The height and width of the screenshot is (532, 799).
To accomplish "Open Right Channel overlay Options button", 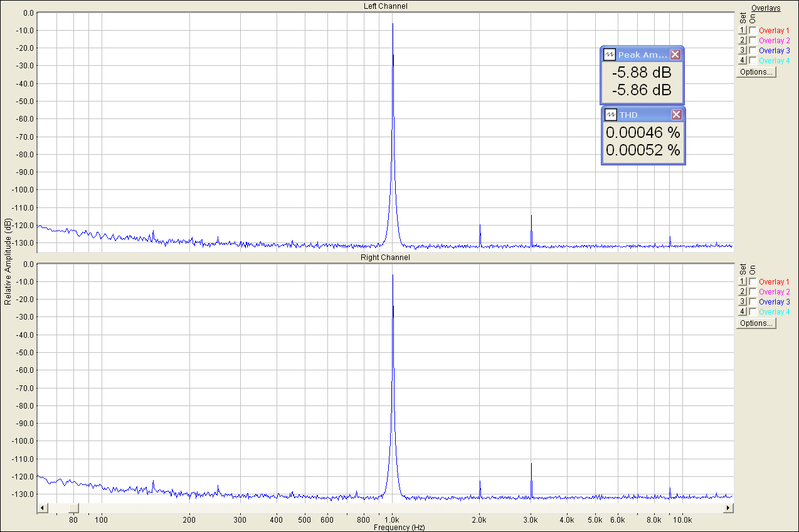I will point(756,323).
